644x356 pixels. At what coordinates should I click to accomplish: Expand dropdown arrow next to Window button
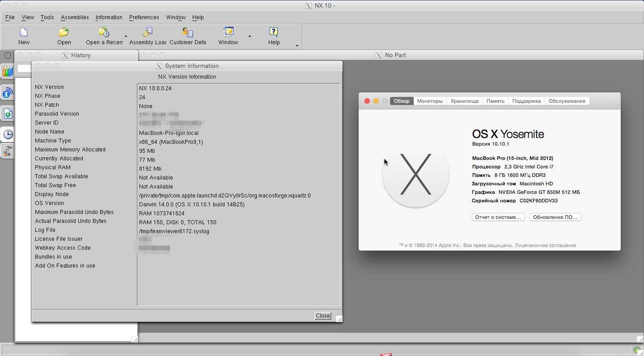click(250, 36)
